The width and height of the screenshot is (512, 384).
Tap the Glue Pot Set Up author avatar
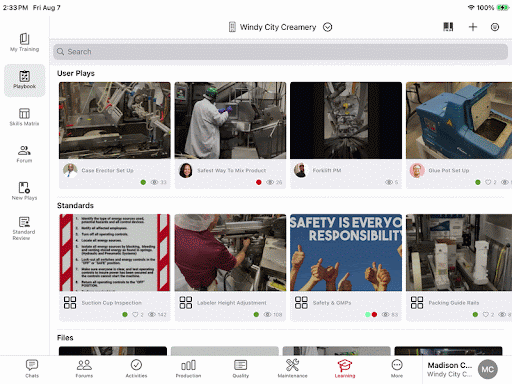pos(417,170)
